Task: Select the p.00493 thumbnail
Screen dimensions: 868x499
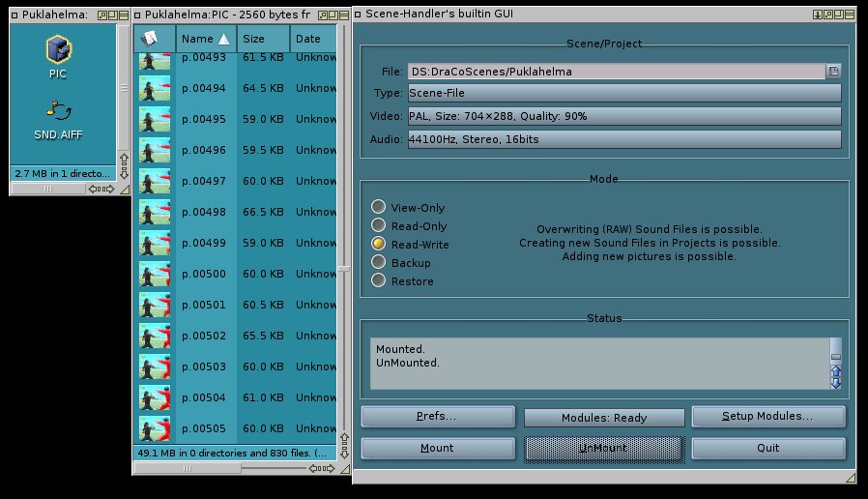Action: pos(155,61)
